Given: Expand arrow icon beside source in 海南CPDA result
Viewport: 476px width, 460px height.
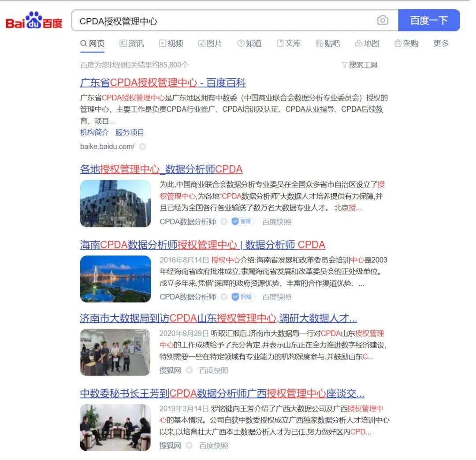Looking at the screenshot, I should coord(224,297).
